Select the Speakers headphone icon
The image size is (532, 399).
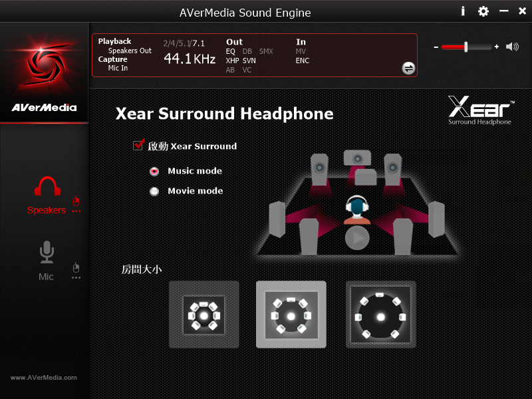pos(47,186)
